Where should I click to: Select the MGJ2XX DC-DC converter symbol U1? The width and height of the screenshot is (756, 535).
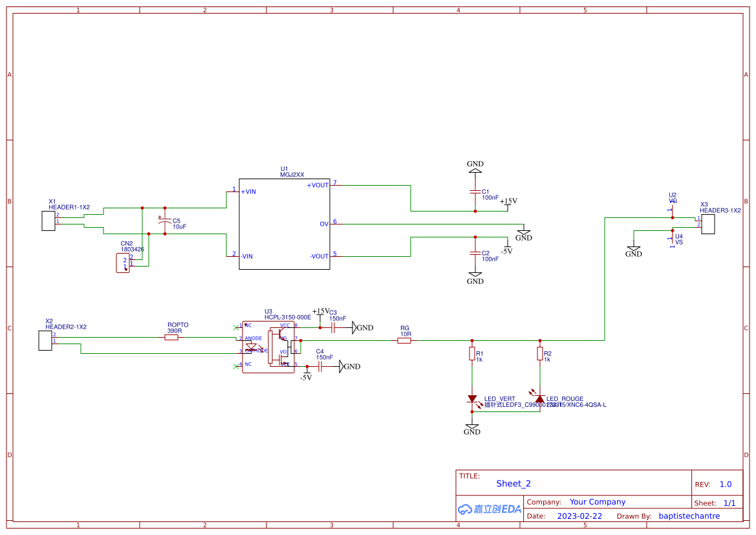point(283,223)
